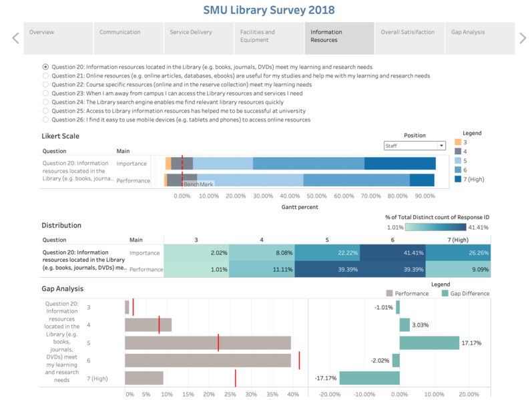Click the Gap Difference legend swatch
532x400 pixels.
pyautogui.click(x=445, y=293)
